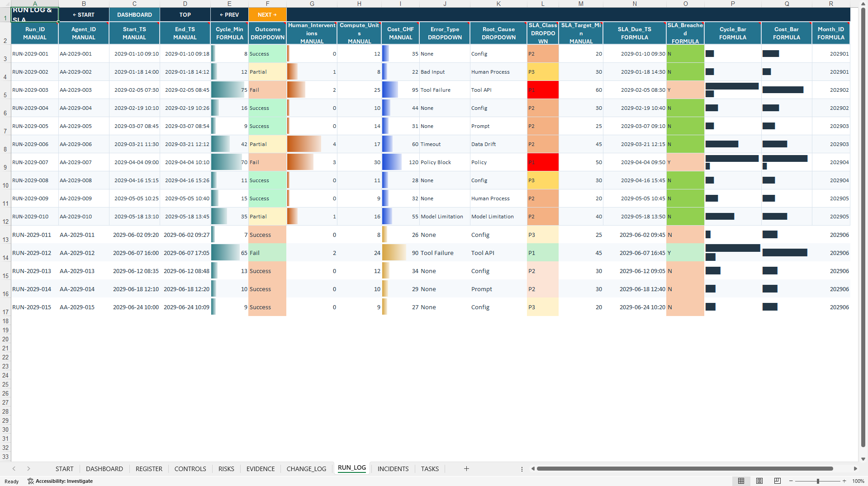Select Error_Type cell showing Model Limitation
Image resolution: width=868 pixels, height=486 pixels.
(x=445, y=217)
